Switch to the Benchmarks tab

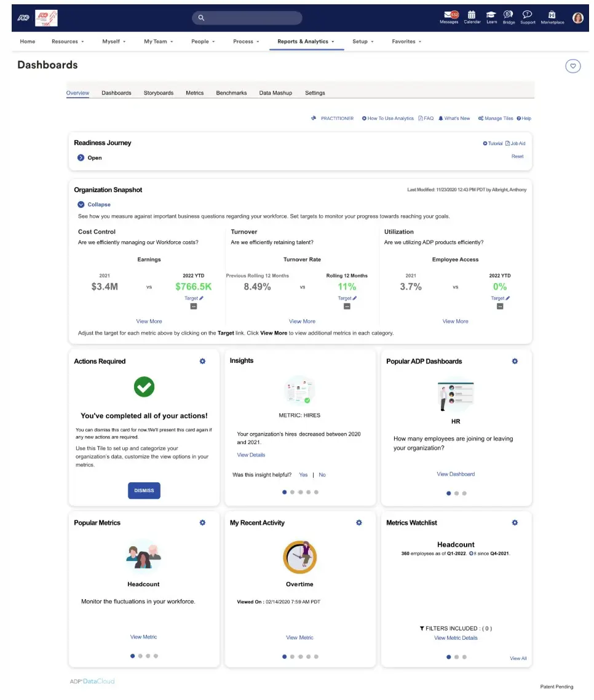point(231,93)
